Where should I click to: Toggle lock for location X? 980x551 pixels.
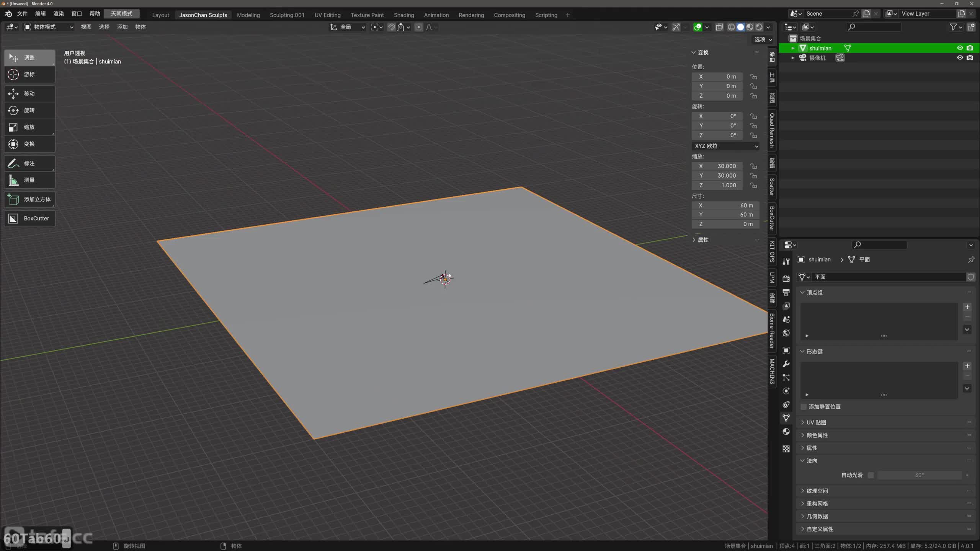(x=753, y=77)
